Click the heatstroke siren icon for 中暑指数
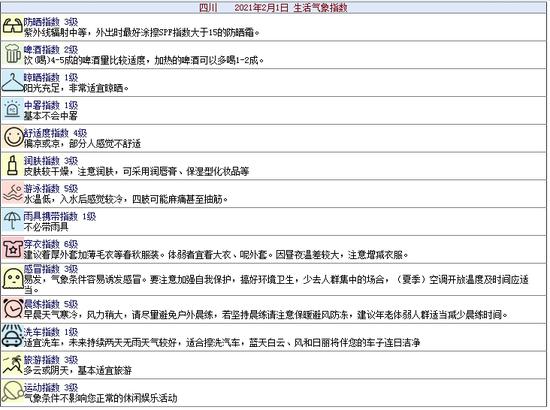 click(13, 110)
